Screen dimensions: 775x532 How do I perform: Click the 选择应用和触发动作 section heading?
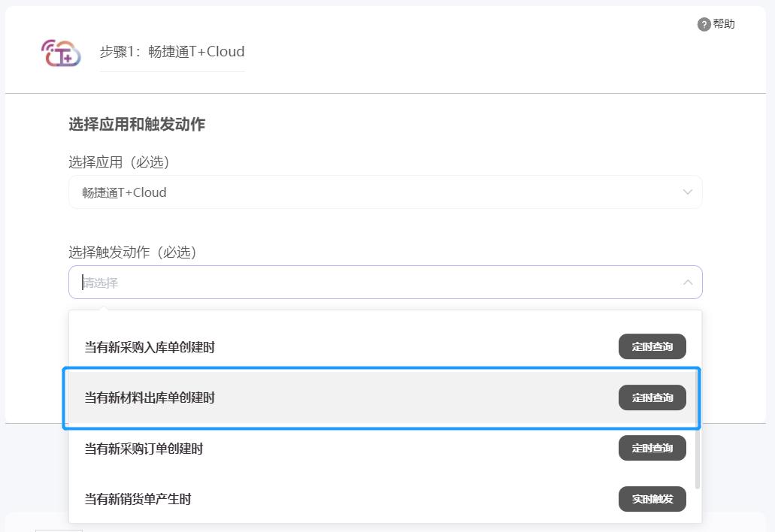tap(136, 125)
